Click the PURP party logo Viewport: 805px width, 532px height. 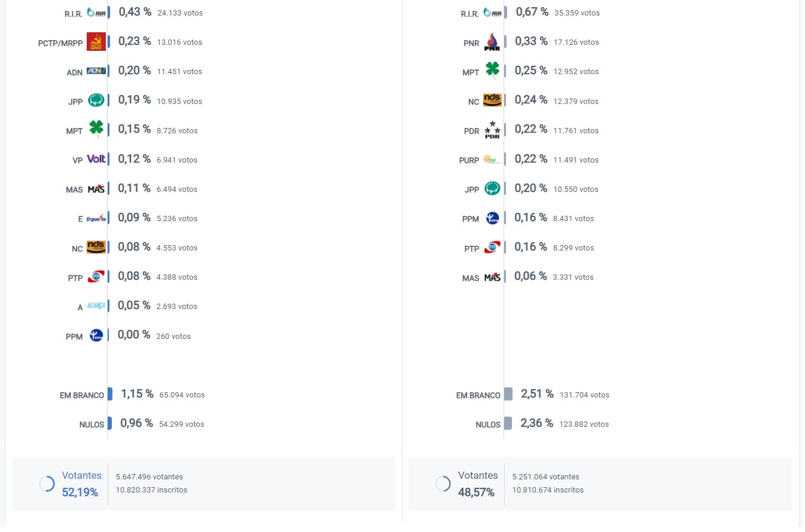pos(492,160)
